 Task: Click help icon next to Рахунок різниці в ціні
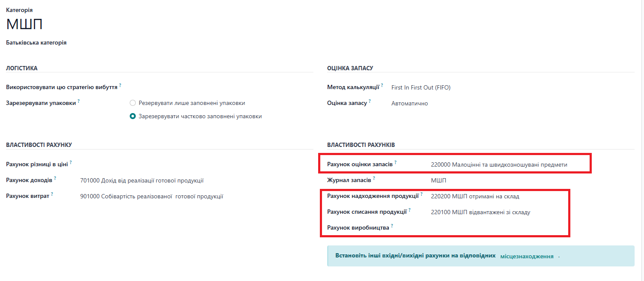[71, 162]
